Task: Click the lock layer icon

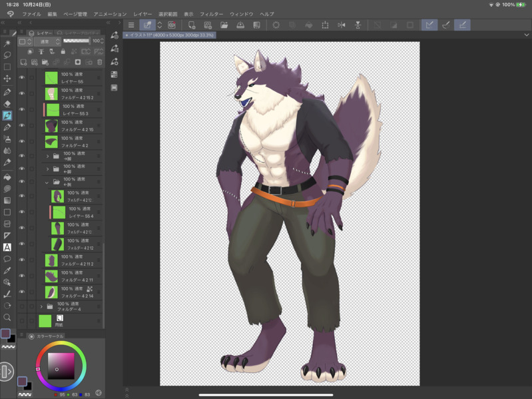Action: [63, 51]
